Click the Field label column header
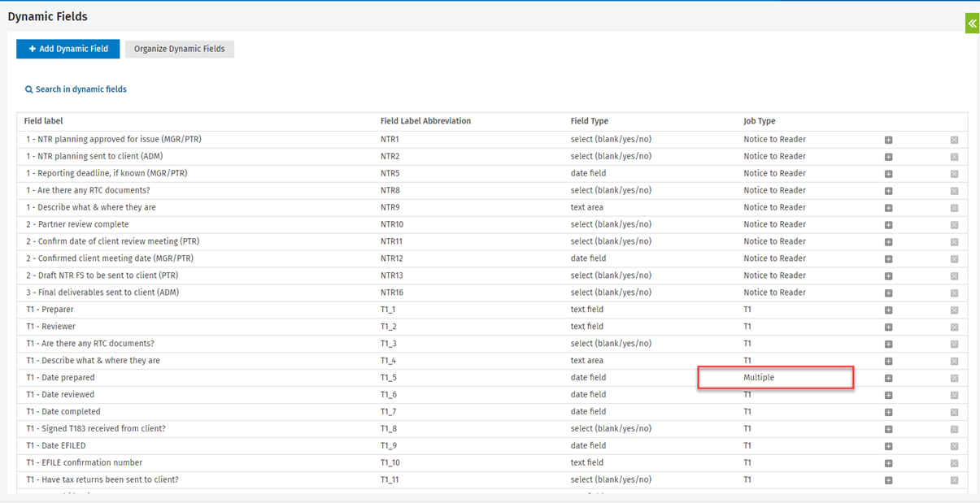Screen dimensions: 980x503 43,121
